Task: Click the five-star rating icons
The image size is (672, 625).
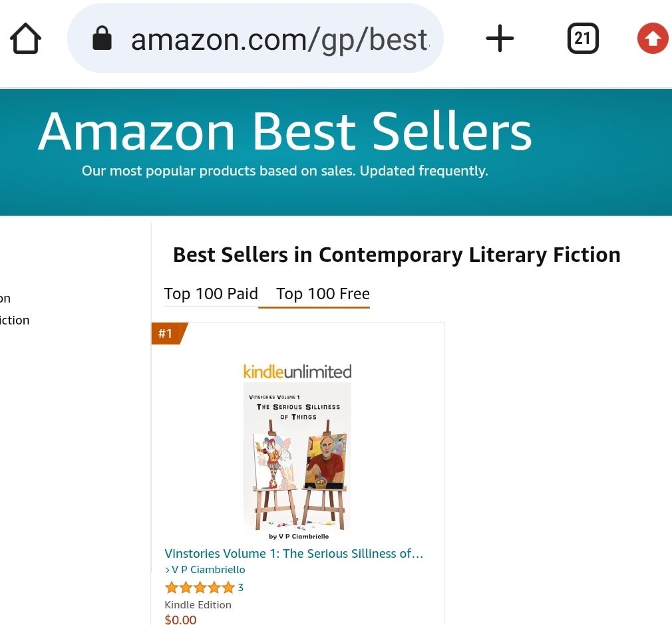Action: click(199, 587)
